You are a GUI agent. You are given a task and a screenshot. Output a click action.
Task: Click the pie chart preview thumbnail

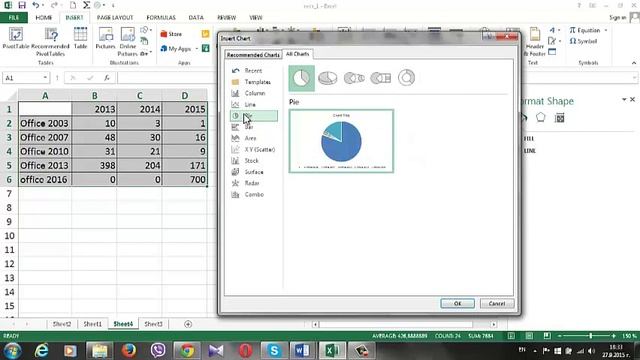pyautogui.click(x=341, y=141)
